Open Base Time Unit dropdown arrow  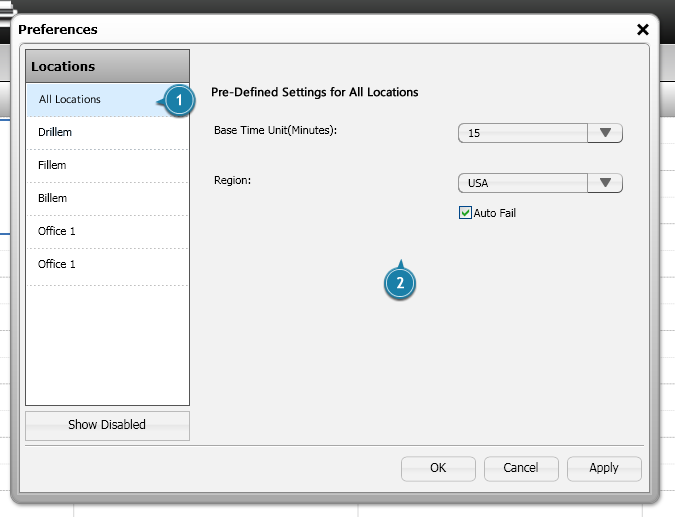point(605,133)
